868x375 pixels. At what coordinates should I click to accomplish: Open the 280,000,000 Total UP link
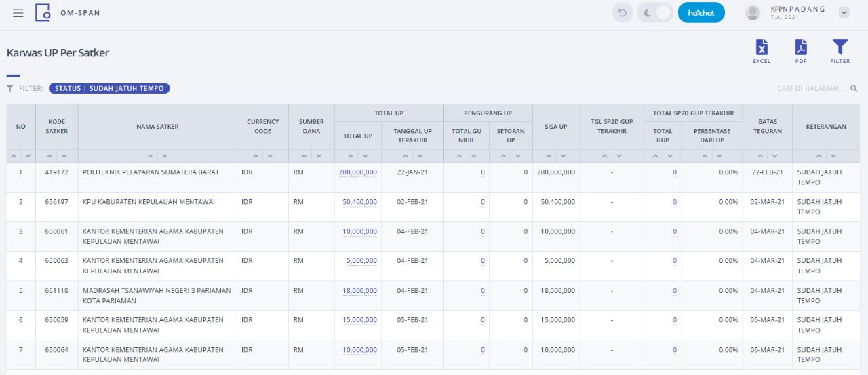358,172
